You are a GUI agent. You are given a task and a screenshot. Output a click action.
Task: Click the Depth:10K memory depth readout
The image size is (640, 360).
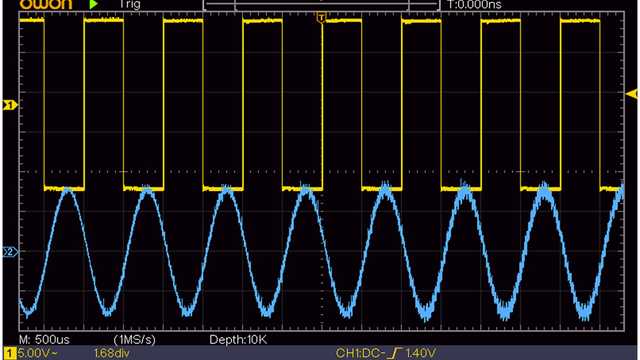click(x=238, y=340)
